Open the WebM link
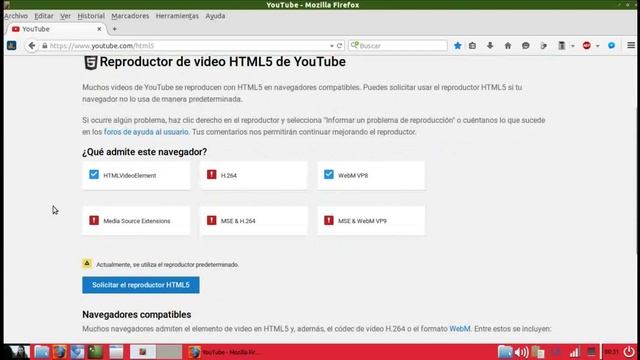The image size is (640, 360). coord(460,329)
